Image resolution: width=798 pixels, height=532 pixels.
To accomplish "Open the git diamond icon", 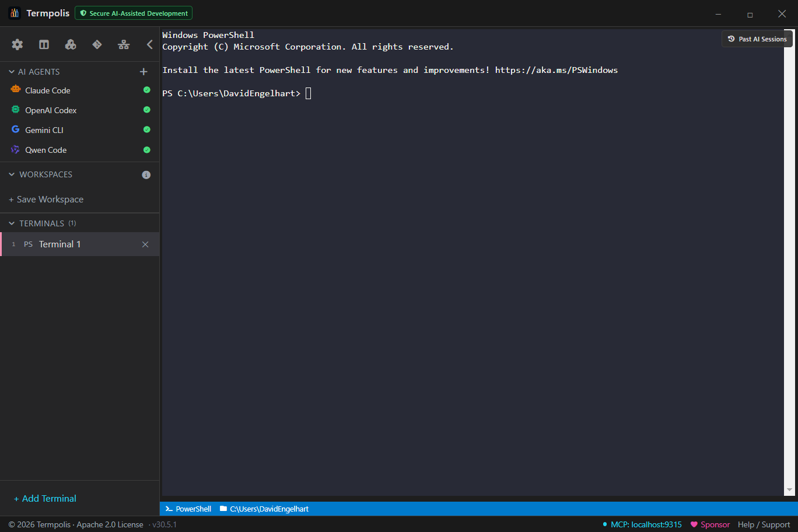I will point(97,44).
